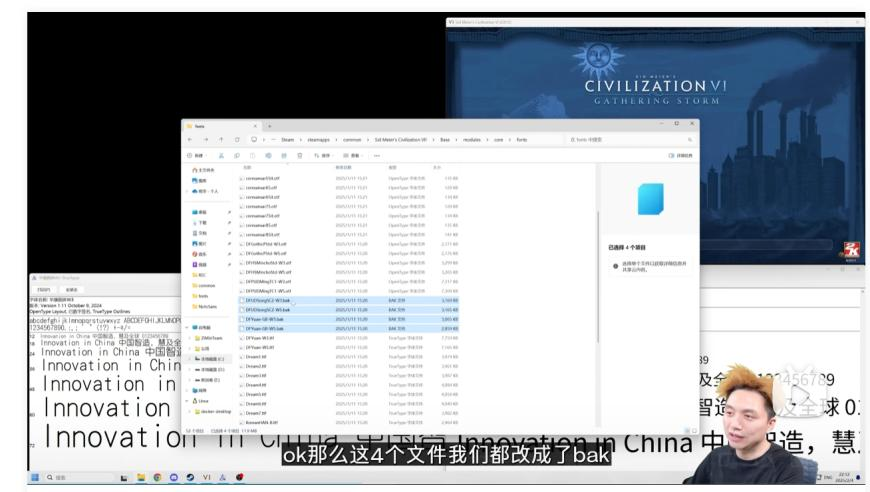Click Base in the address breadcrumb
The image size is (870, 492).
[x=445, y=140]
